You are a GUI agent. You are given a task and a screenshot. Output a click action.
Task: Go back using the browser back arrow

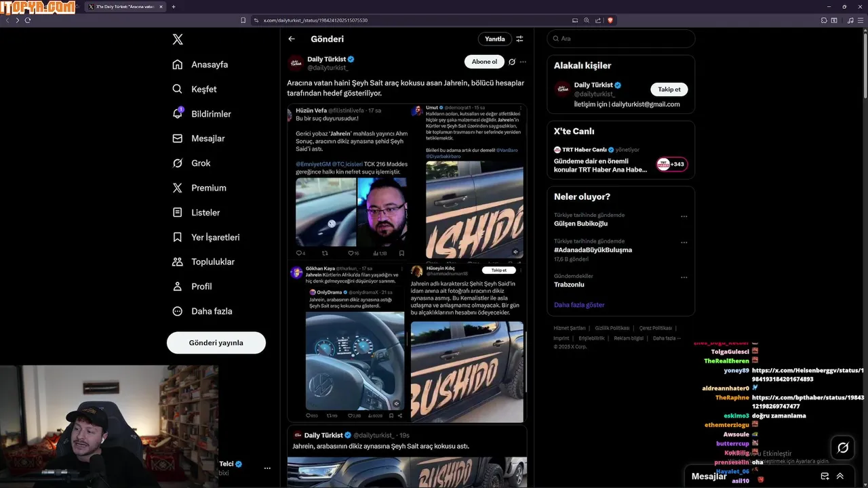(x=7, y=20)
